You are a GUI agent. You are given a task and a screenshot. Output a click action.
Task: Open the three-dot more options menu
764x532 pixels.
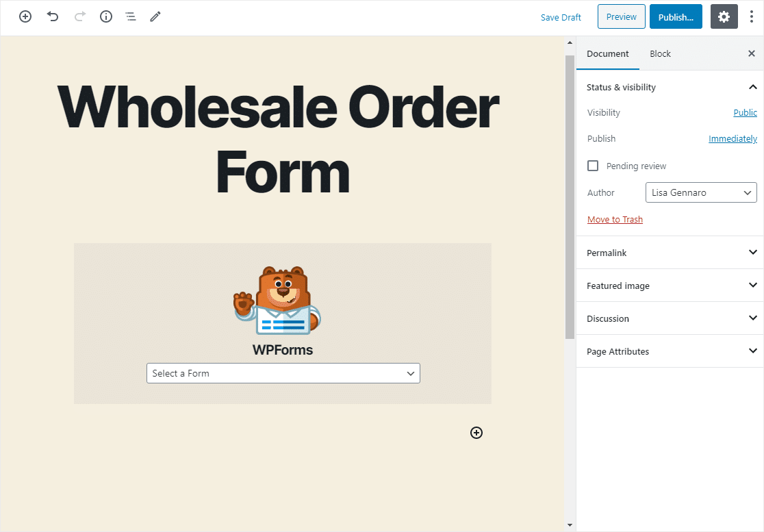click(x=751, y=16)
